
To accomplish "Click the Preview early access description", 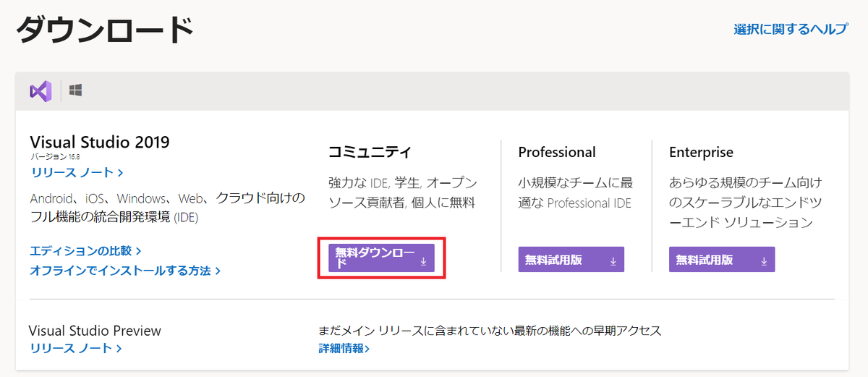I will click(490, 331).
